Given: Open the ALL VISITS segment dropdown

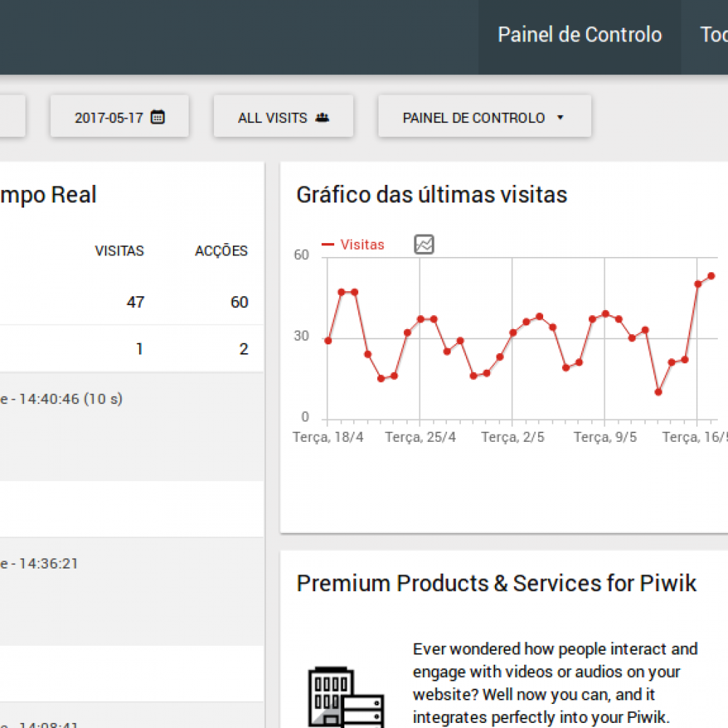Looking at the screenshot, I should pyautogui.click(x=282, y=116).
